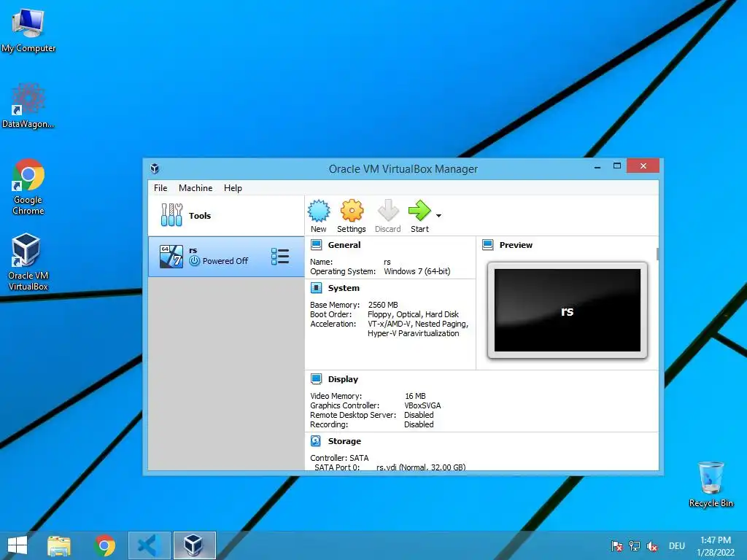
Task: Click the network tray icon
Action: coord(635,546)
